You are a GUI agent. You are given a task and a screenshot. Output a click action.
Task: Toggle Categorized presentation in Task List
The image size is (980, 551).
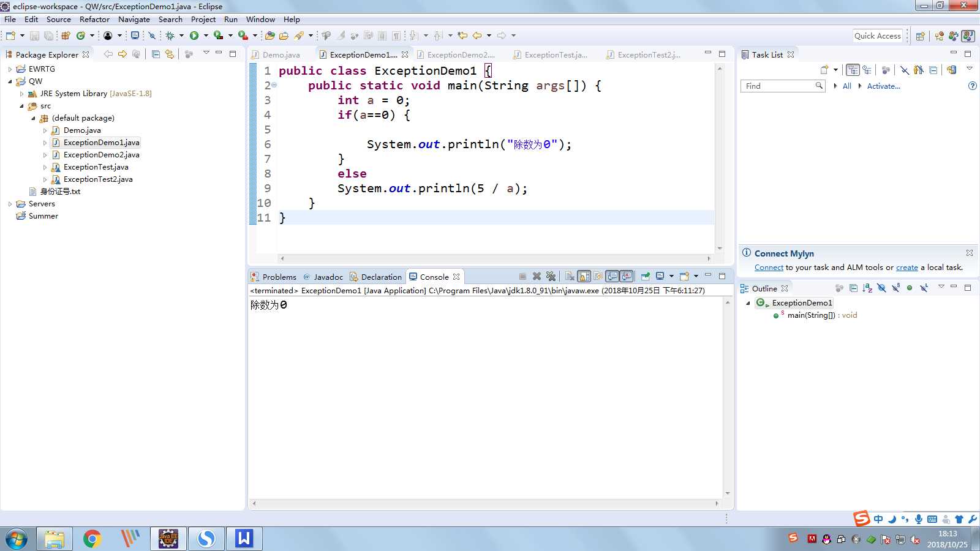click(x=853, y=69)
